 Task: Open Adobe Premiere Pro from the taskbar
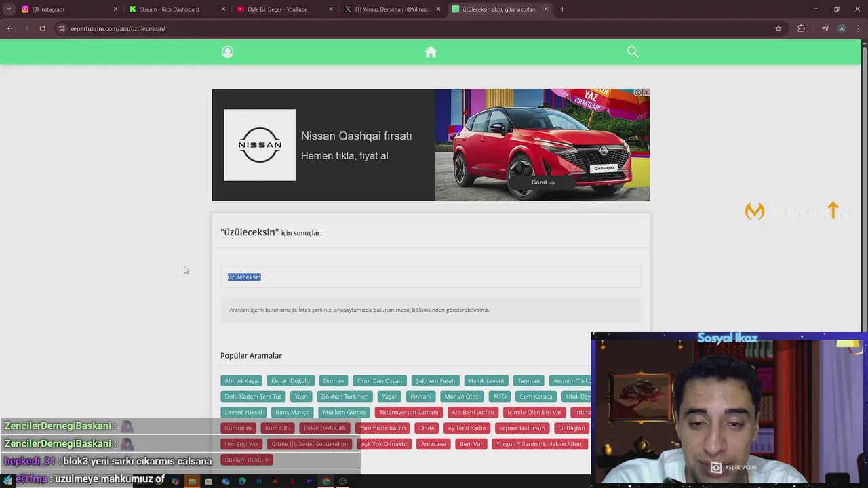click(309, 481)
